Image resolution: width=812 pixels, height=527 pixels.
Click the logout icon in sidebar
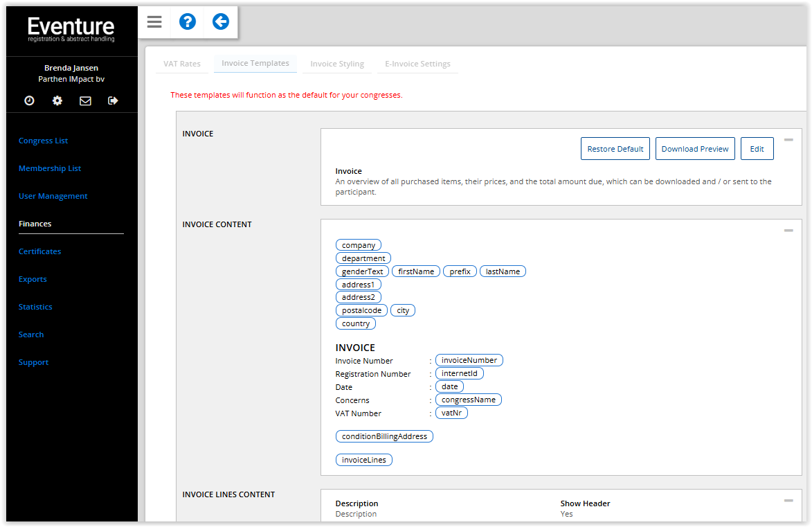pyautogui.click(x=114, y=100)
